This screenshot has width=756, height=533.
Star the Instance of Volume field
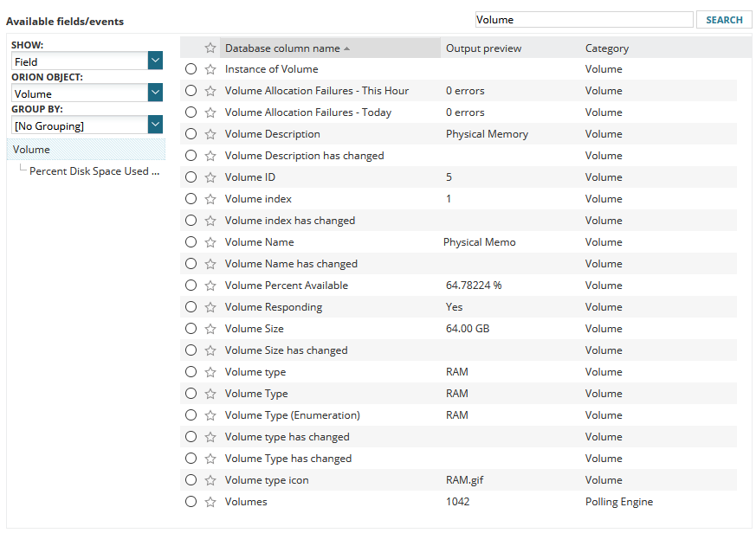point(209,68)
